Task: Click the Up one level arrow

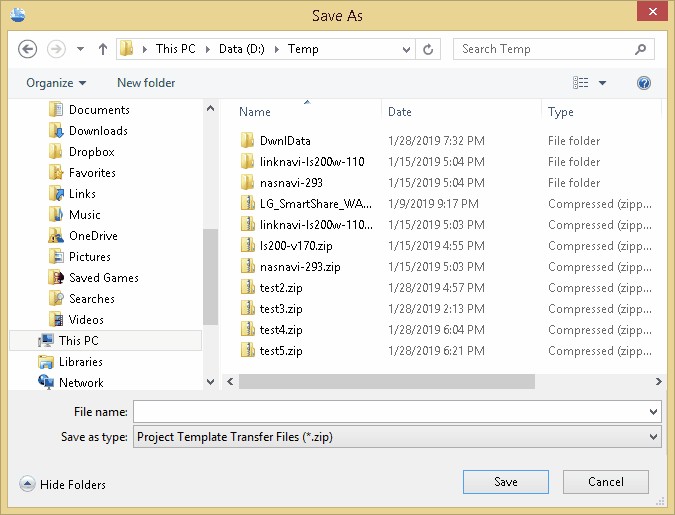Action: point(103,49)
